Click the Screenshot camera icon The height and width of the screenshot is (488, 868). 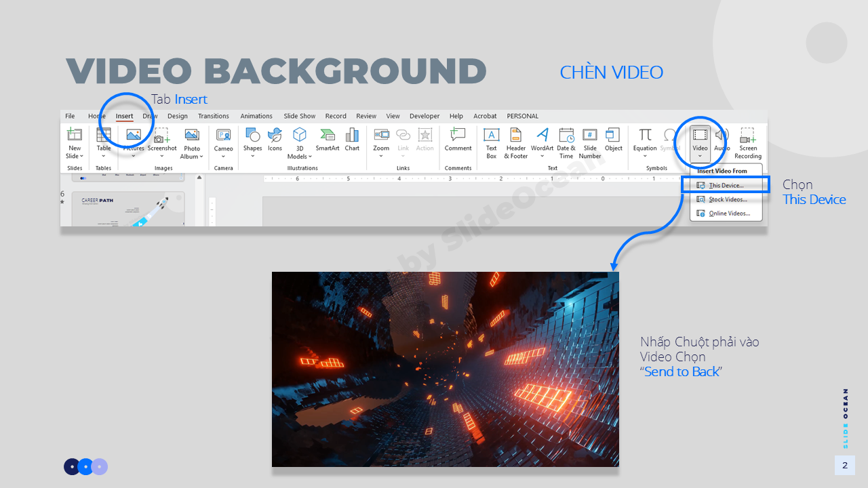pyautogui.click(x=162, y=135)
